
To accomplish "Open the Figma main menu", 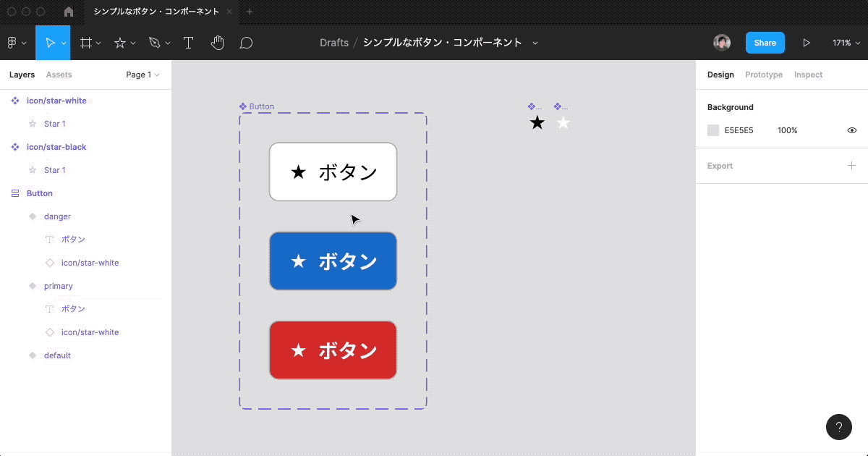I will [x=13, y=42].
